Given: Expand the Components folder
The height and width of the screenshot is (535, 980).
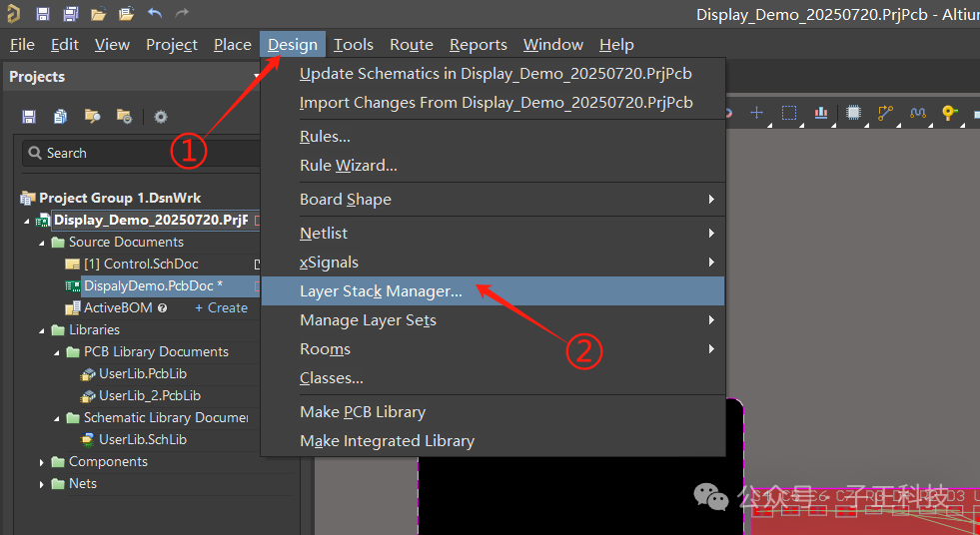Looking at the screenshot, I should pos(42,462).
